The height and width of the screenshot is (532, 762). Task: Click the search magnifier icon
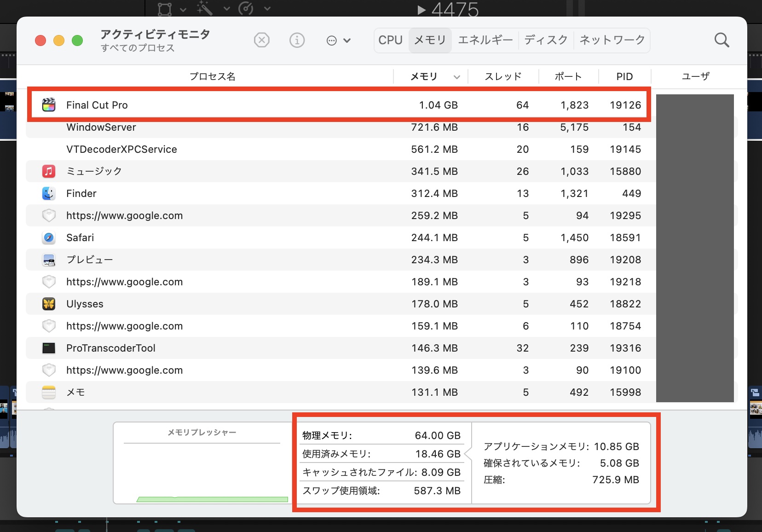click(x=722, y=40)
